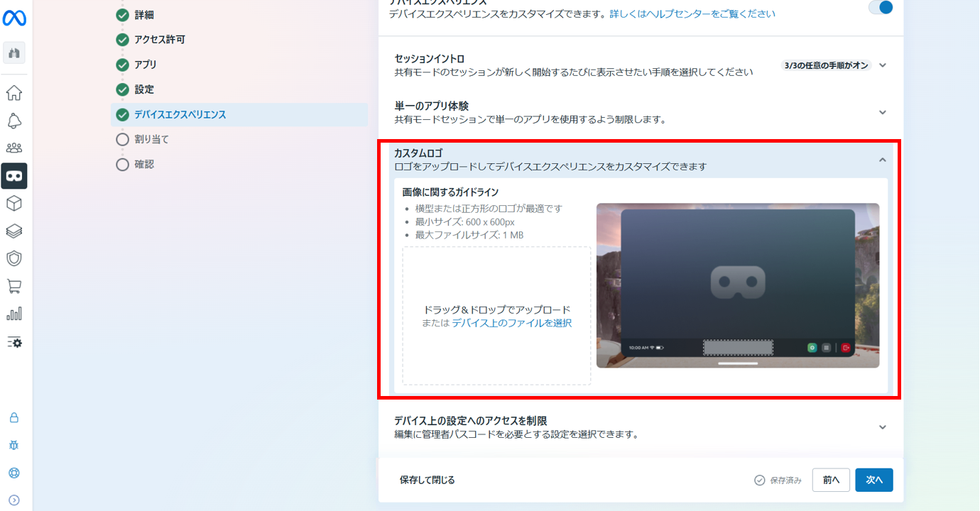This screenshot has height=511, width=980.
Task: Open the organization switcher icon below Meta logo
Action: (14, 53)
